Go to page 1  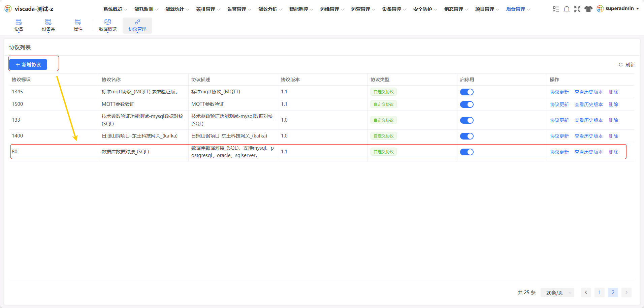pyautogui.click(x=600, y=292)
